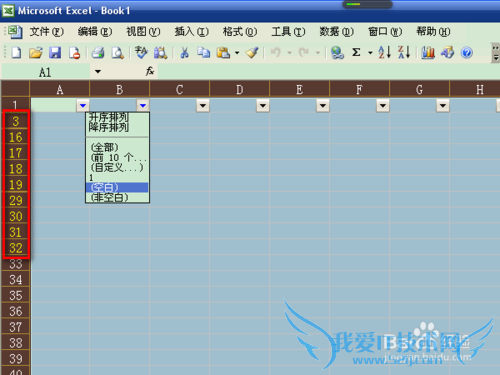Open the column B filter dropdown
The height and width of the screenshot is (375, 500).
143,106
